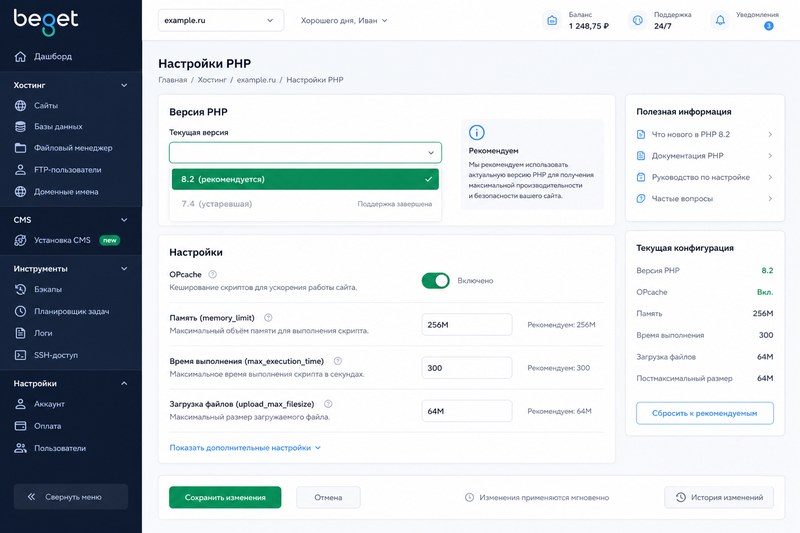Open Документация PHP link
Image resolution: width=800 pixels, height=533 pixels.
[705, 156]
